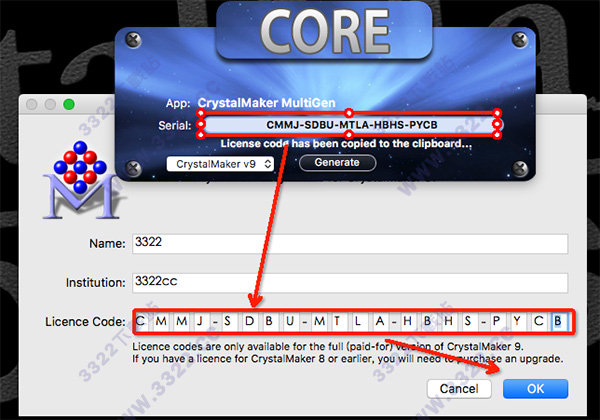Screen dimensions: 600x420
Task: Click the 'CrystalMaker MultiGen' app name text
Action: coord(266,103)
